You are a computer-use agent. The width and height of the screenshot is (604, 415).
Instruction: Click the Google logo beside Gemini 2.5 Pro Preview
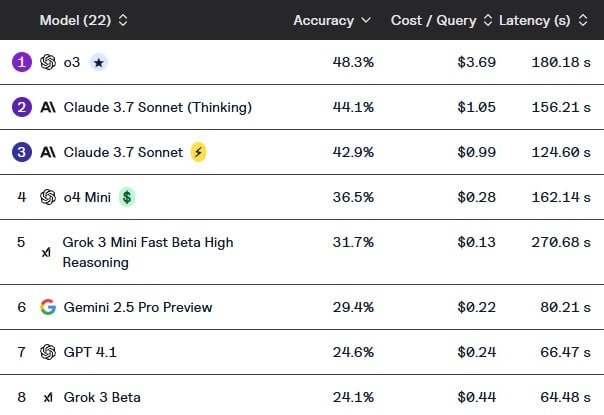(48, 307)
